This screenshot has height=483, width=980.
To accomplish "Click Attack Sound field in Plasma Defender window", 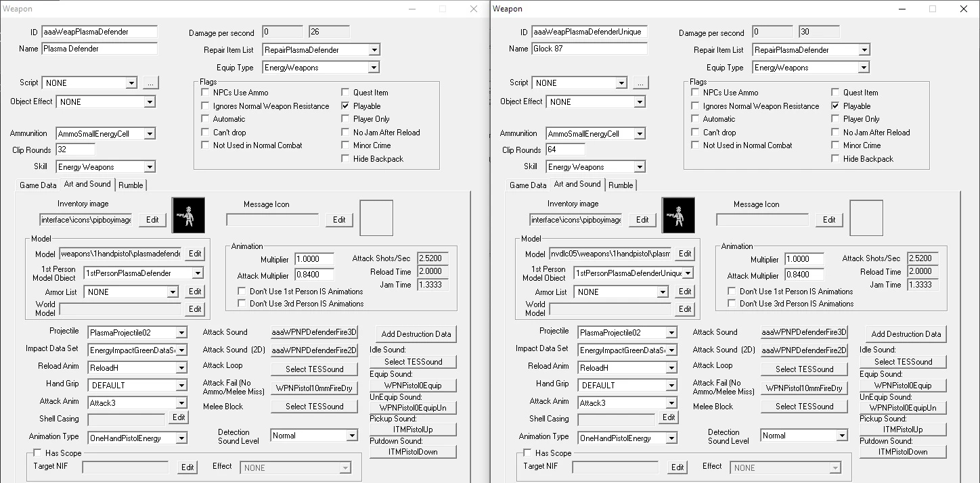I will coord(314,333).
